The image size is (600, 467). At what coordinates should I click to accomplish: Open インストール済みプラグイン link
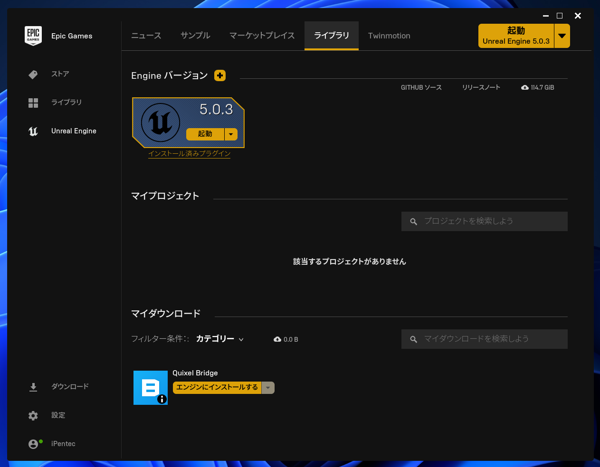coord(189,153)
